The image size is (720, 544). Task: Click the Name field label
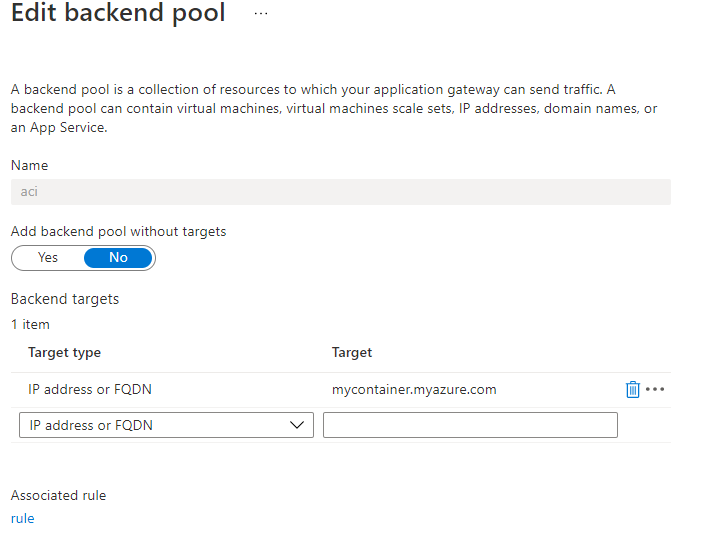click(29, 165)
